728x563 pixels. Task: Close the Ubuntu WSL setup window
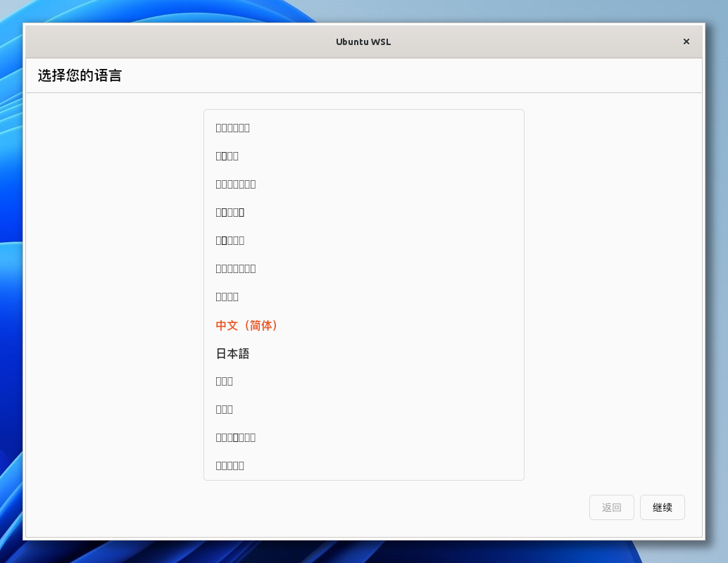point(686,42)
